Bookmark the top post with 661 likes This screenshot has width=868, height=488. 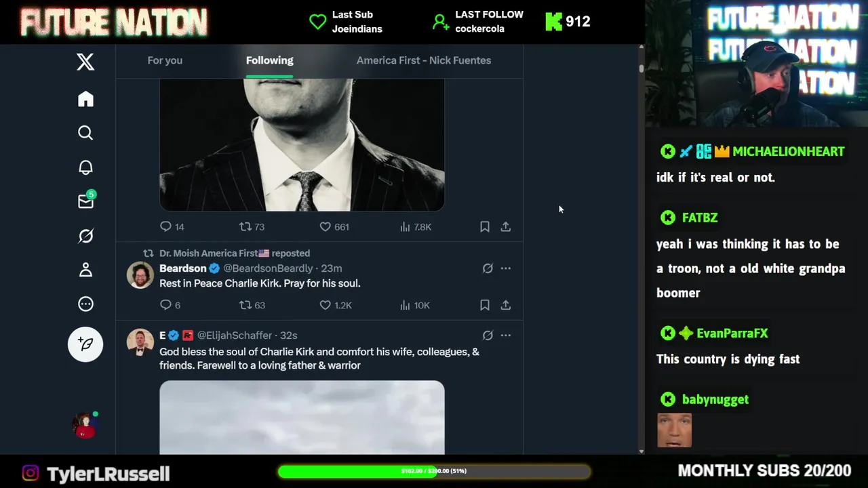(x=485, y=227)
